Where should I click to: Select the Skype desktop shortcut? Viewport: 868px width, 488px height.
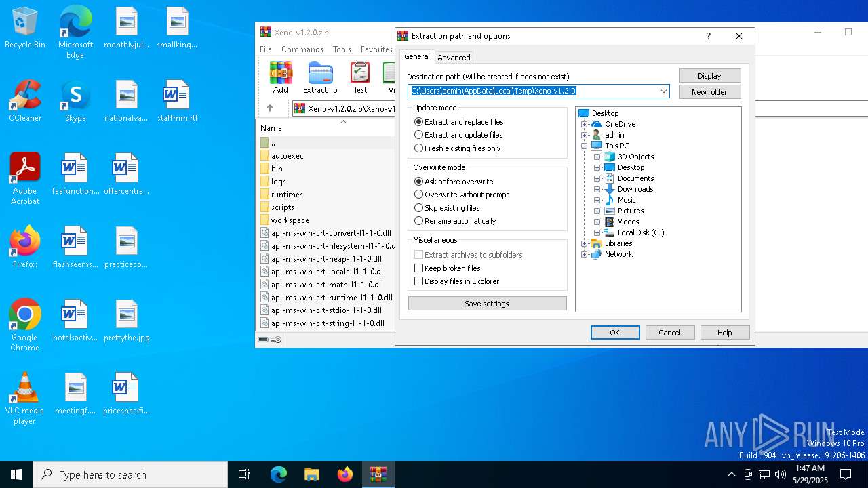[x=75, y=101]
